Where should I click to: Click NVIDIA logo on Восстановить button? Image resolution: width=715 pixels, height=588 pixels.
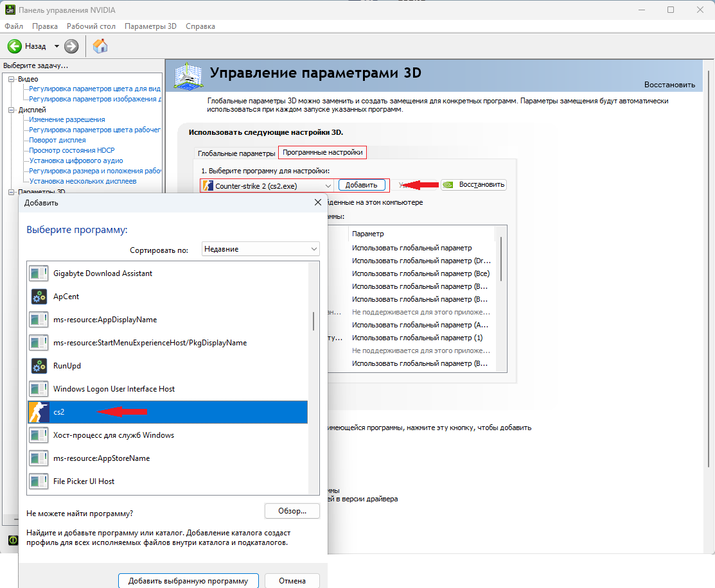[x=448, y=185]
